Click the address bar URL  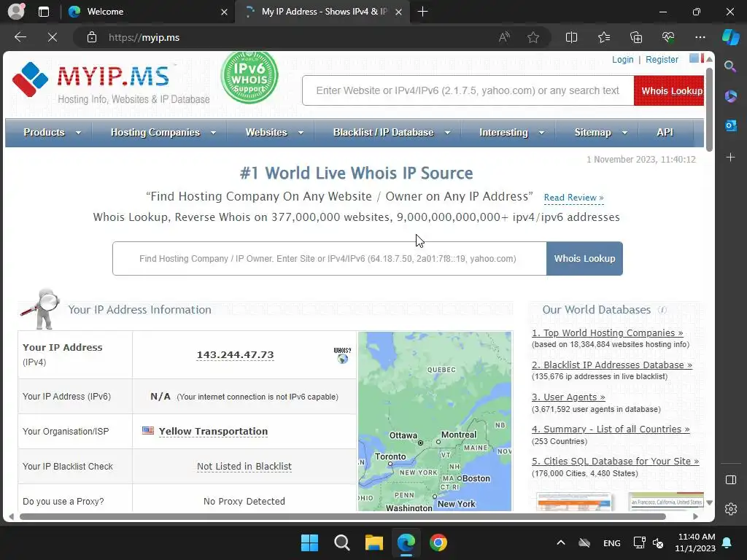click(144, 37)
